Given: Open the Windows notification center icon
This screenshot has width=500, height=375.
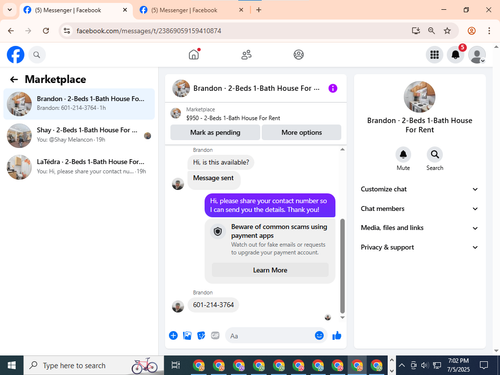Looking at the screenshot, I should coord(484,366).
